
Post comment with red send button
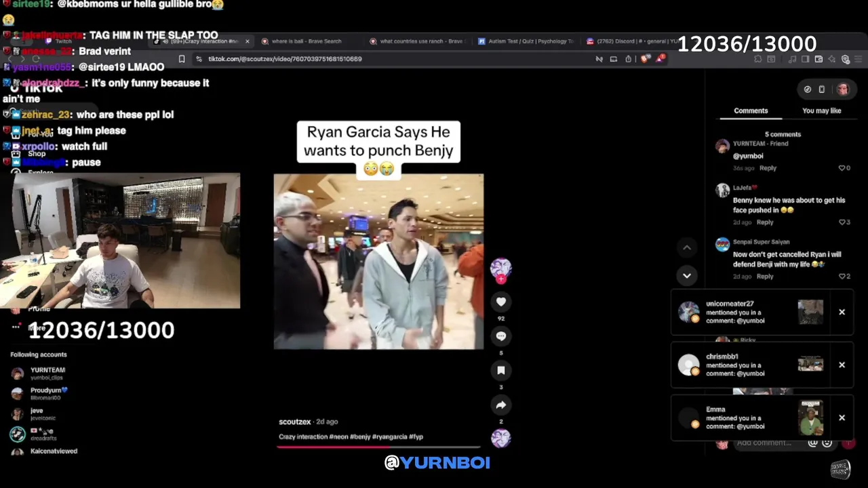point(848,443)
